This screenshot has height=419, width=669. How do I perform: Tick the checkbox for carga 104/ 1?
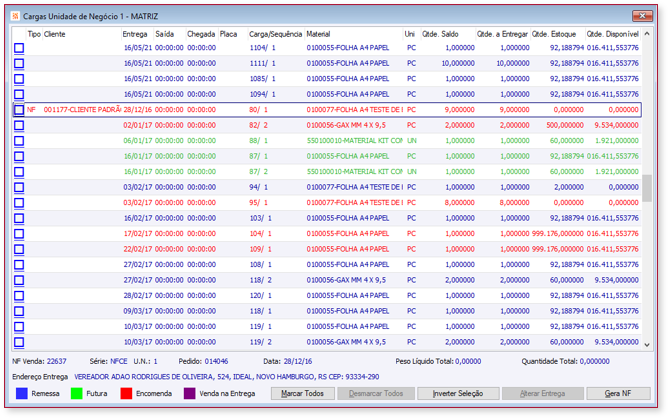pyautogui.click(x=19, y=234)
